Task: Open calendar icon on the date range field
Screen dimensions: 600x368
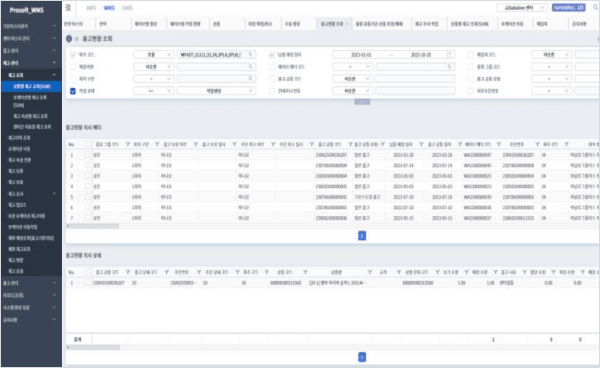Action: point(449,55)
